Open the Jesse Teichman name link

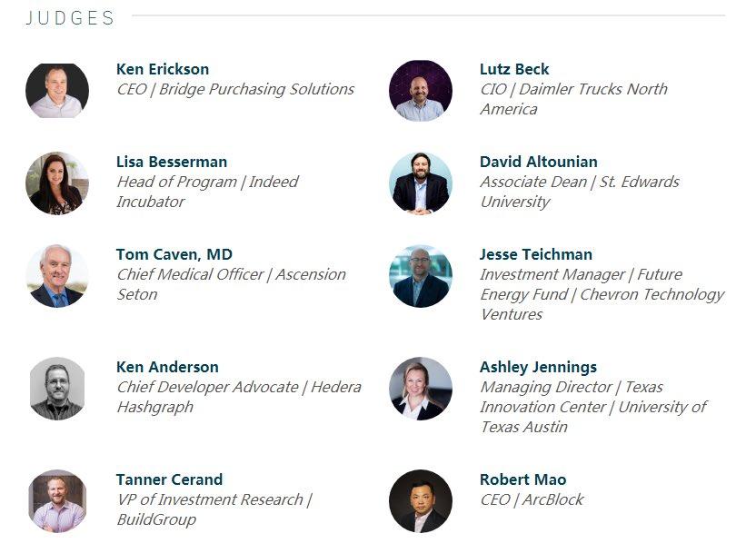coord(536,254)
